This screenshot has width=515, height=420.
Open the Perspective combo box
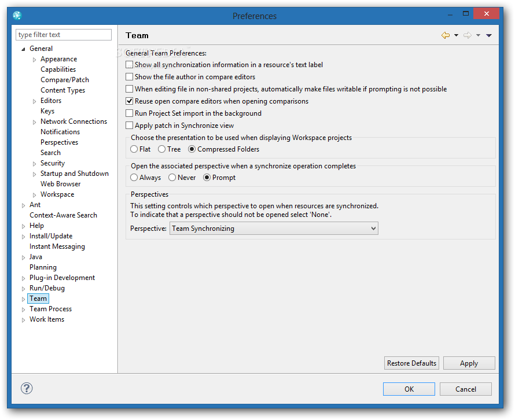[x=274, y=229]
